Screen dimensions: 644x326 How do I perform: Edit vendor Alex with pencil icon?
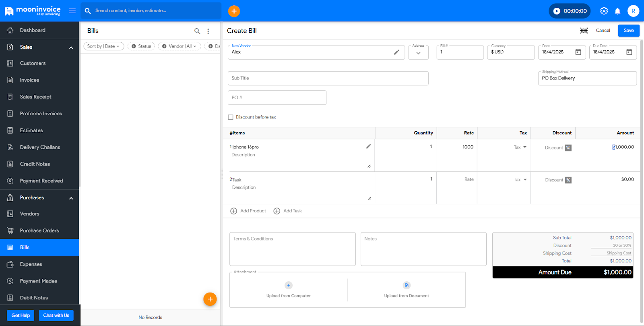click(396, 52)
